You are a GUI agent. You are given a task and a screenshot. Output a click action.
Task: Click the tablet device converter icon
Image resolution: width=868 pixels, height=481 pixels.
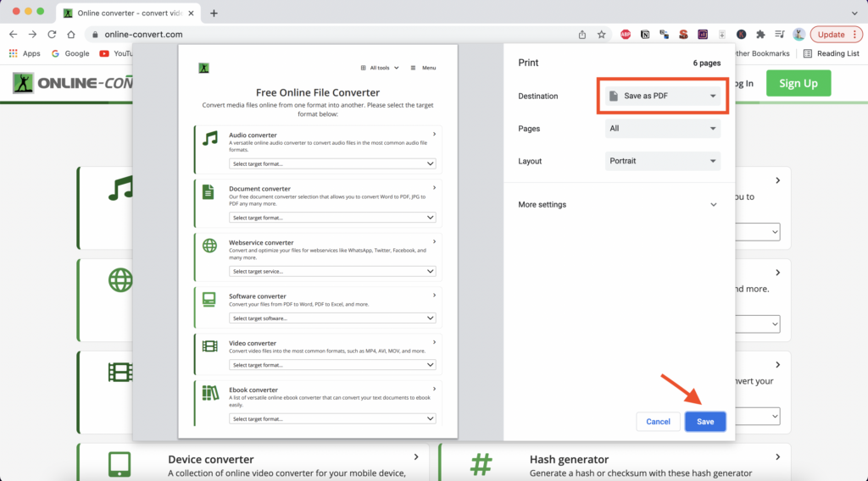coord(120,464)
